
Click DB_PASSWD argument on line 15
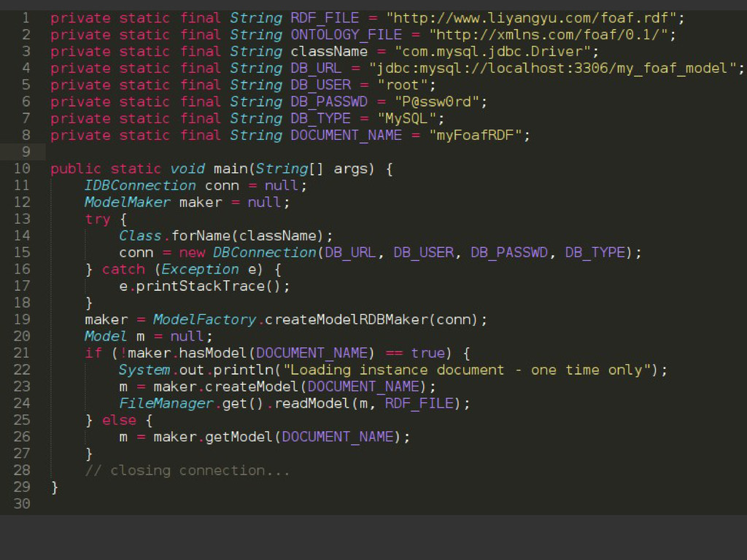509,252
